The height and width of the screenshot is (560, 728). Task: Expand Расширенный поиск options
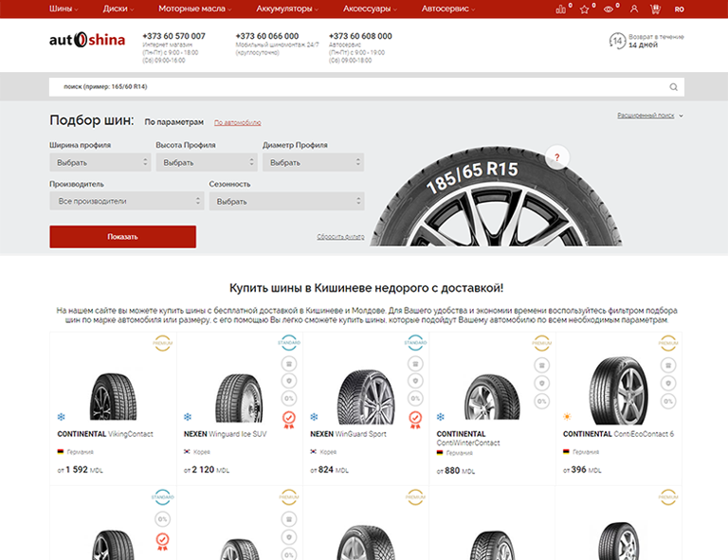(x=650, y=116)
